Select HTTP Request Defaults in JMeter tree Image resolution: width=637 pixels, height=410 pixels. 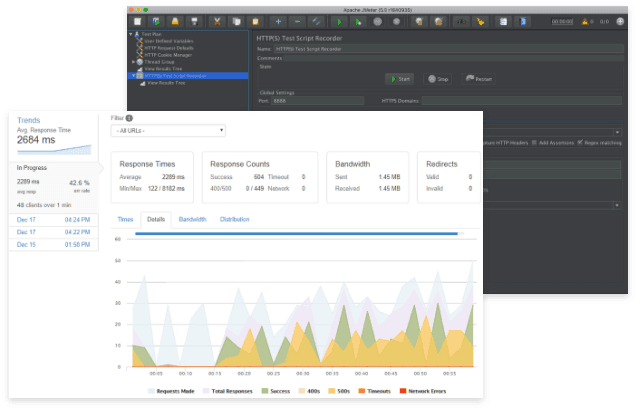tap(169, 48)
